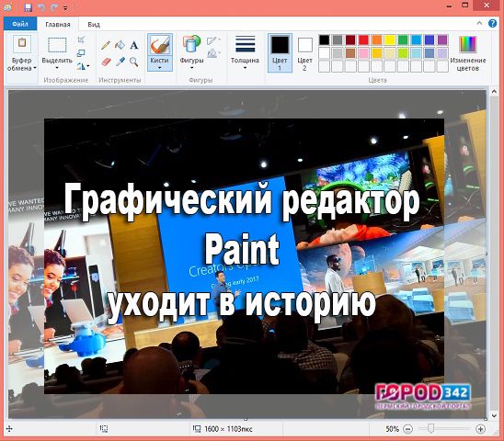The height and width of the screenshot is (441, 504).
Task: Pick the pink color swatch
Action: 363,53
